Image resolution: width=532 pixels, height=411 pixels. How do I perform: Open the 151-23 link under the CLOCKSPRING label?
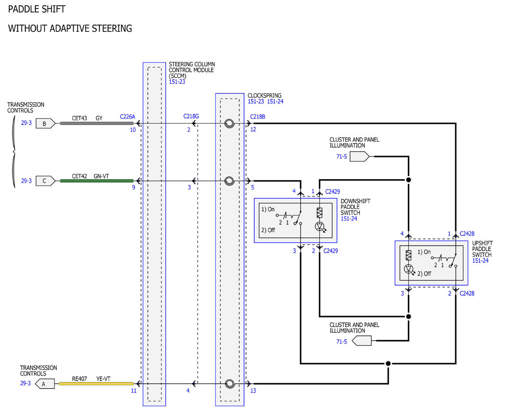pyautogui.click(x=256, y=102)
